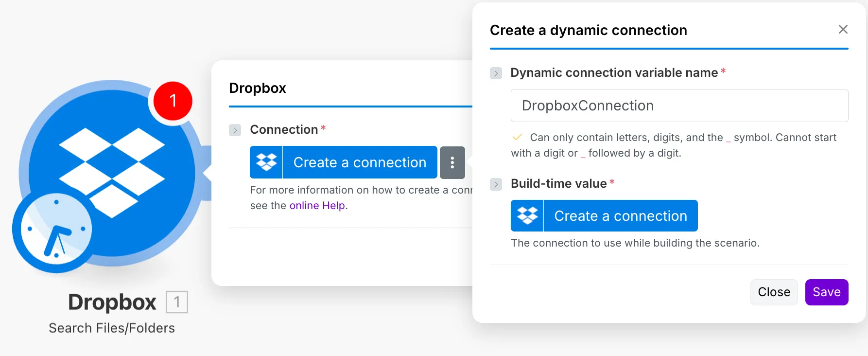
Task: Click the Dropbox panel heading
Action: click(x=258, y=88)
